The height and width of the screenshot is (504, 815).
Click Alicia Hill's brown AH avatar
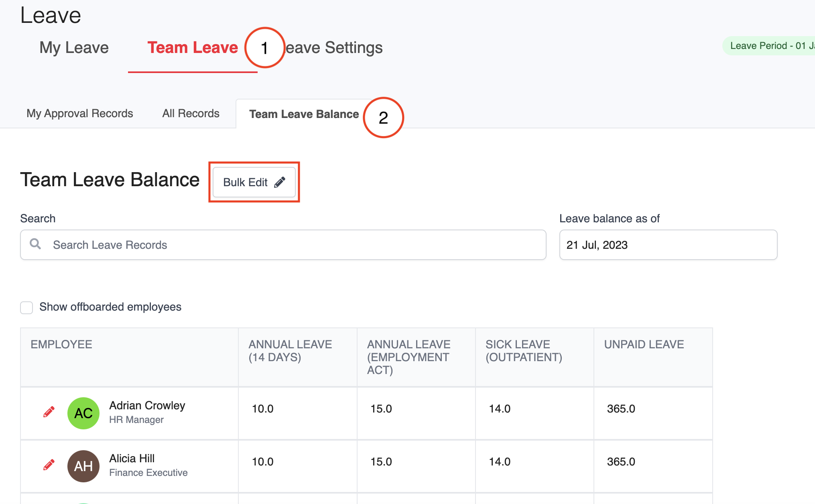click(83, 466)
